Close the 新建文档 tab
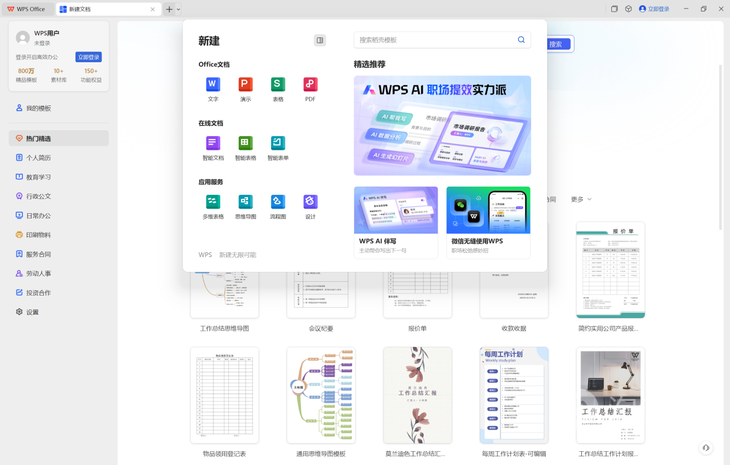Screen dimensions: 730x465 (152, 9)
